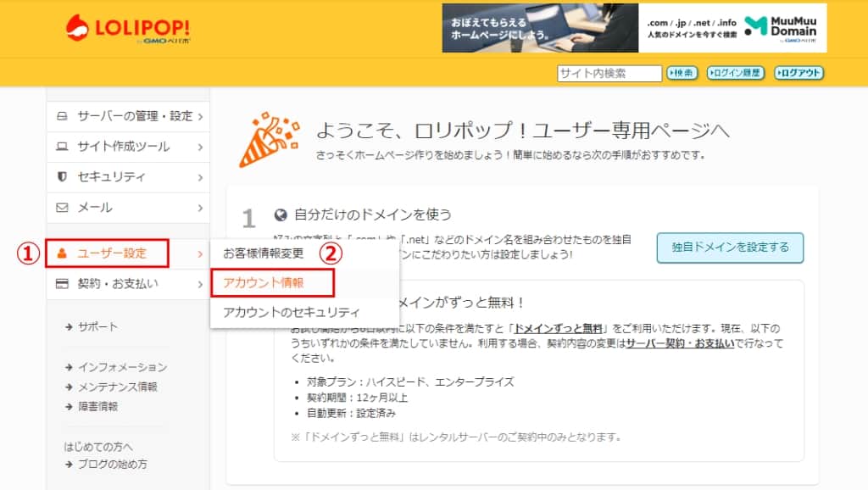This screenshot has height=490, width=868.
Task: Open ログイン履歴
Action: point(736,73)
